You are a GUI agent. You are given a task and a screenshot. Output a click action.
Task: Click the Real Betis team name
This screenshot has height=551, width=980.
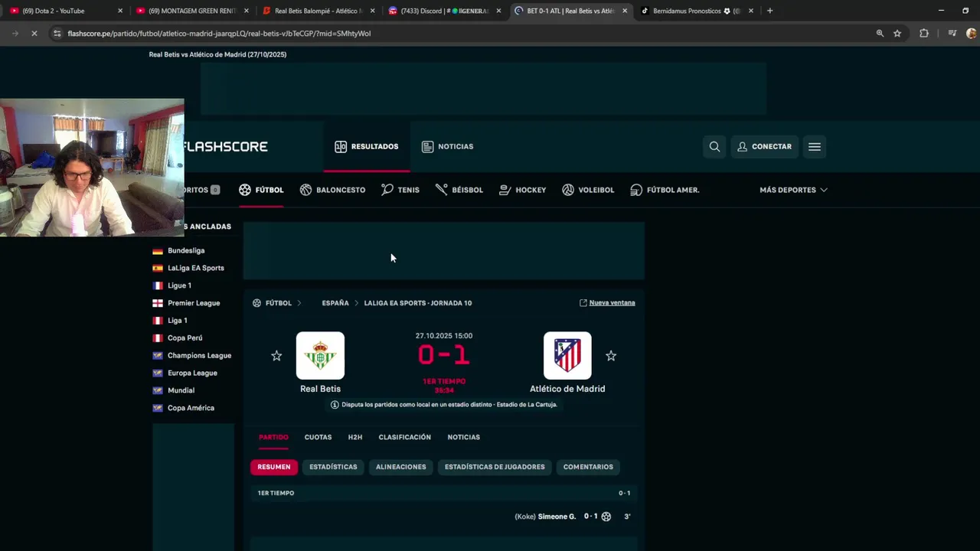tap(320, 389)
